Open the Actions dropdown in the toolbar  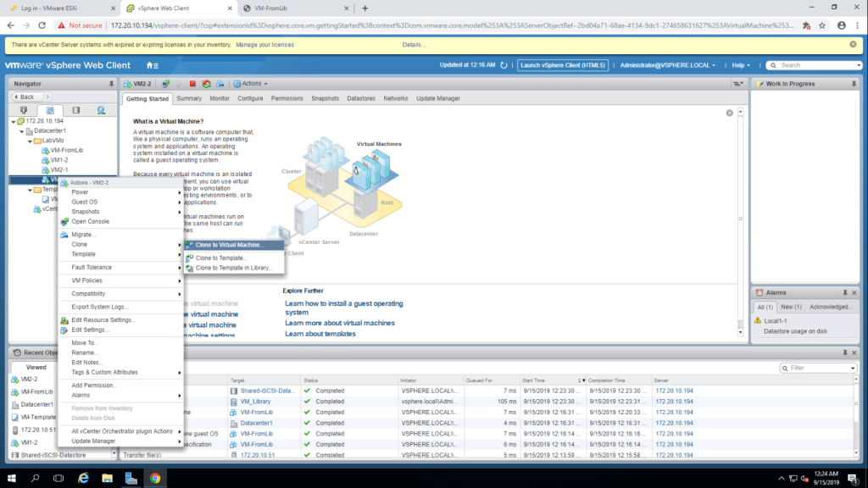252,84
